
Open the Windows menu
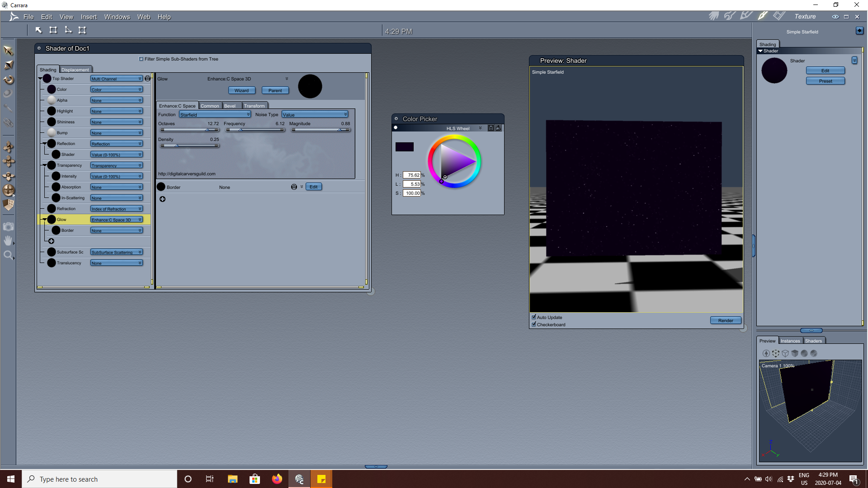(x=117, y=17)
